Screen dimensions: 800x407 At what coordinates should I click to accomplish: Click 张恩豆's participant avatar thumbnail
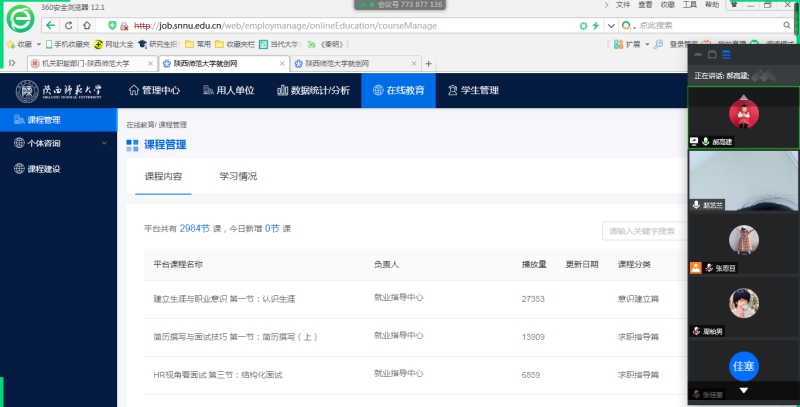[x=742, y=240]
